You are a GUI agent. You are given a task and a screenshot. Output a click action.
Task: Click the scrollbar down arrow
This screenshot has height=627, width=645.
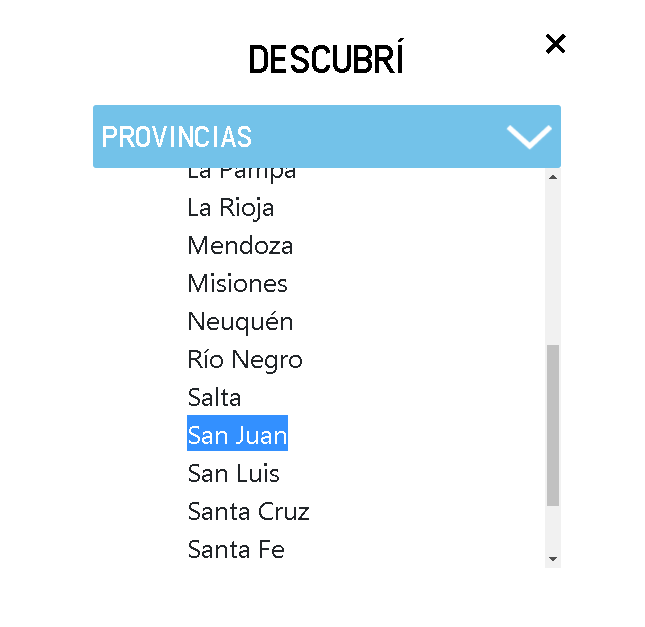coord(553,559)
